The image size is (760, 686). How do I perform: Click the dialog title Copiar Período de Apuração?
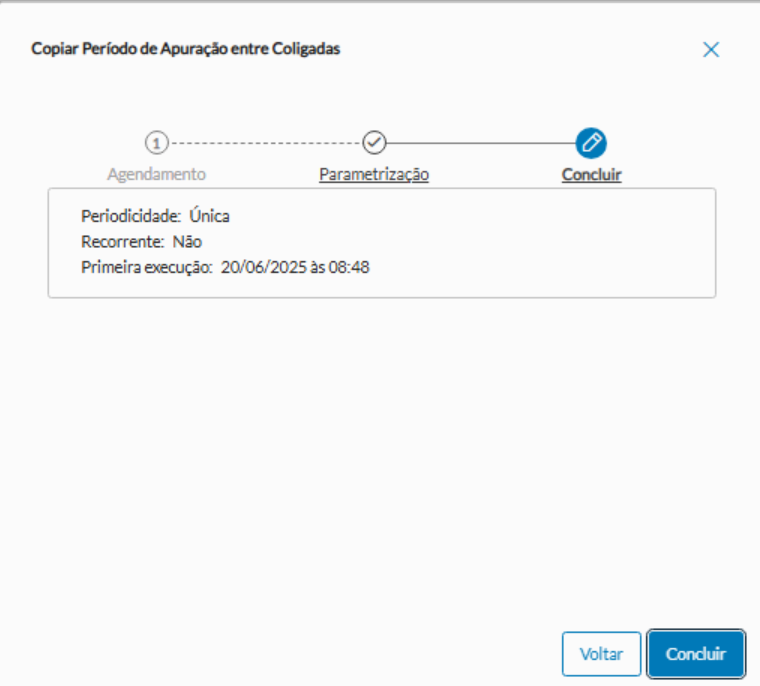tap(185, 48)
